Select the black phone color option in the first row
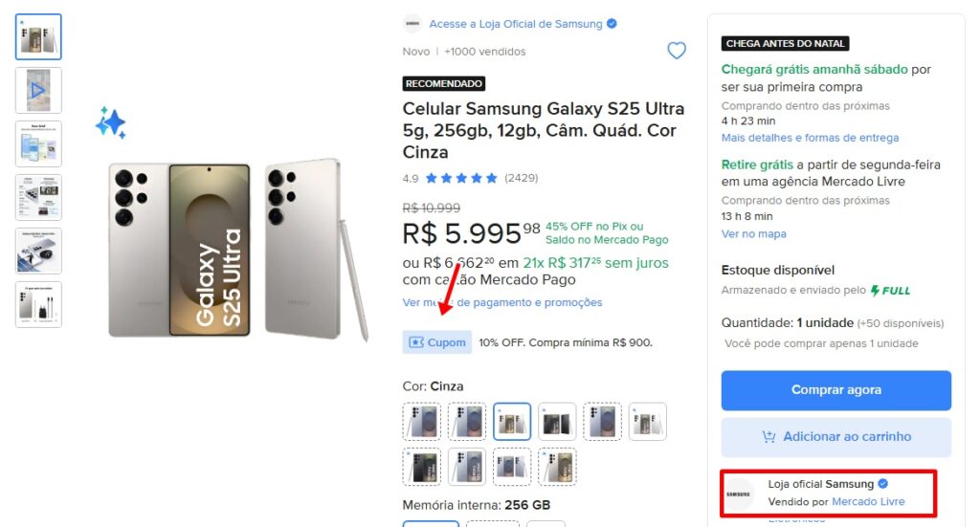980x527 pixels. point(557,422)
